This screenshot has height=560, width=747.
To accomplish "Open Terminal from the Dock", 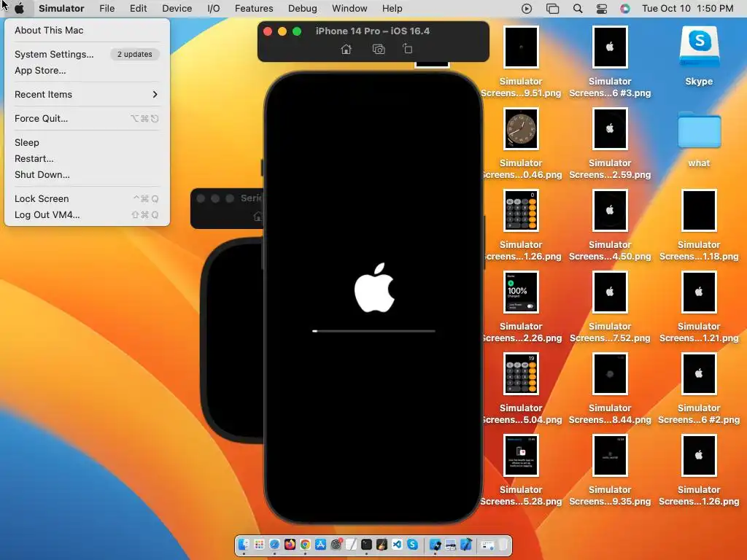I will coord(366,544).
